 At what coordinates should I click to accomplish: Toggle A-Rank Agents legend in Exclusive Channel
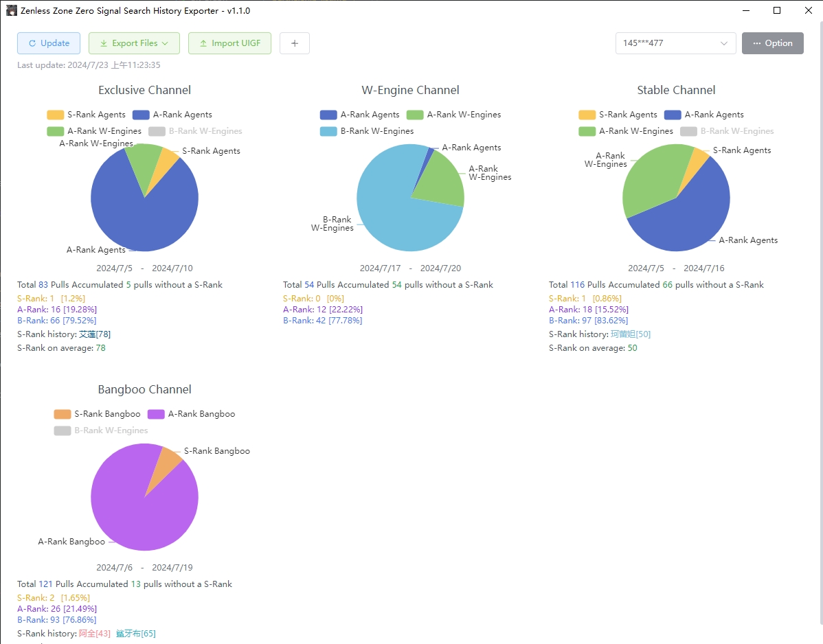tap(172, 115)
